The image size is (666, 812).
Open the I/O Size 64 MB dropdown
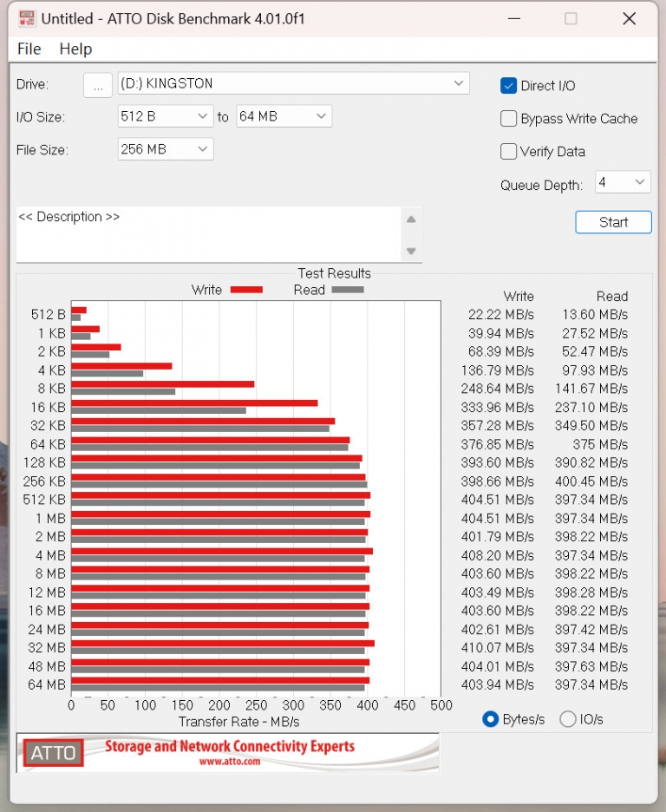[284, 116]
